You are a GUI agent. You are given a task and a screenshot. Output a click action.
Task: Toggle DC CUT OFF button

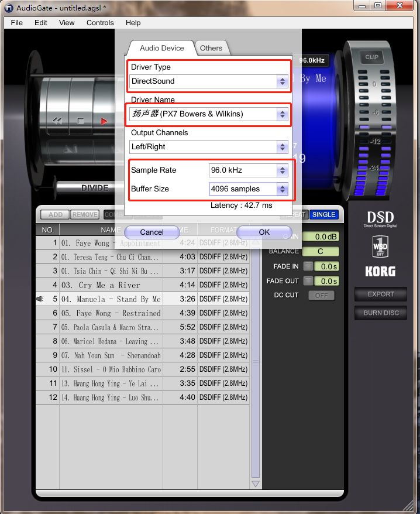coord(321,296)
